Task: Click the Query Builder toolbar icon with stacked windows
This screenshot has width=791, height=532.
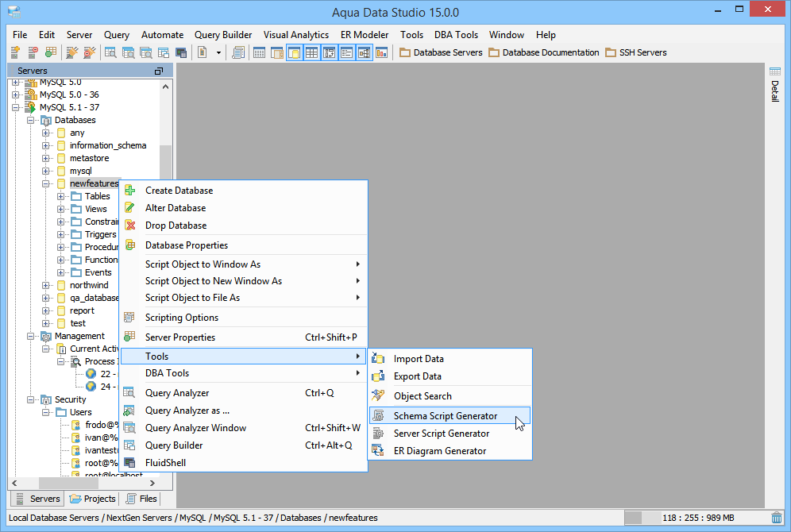Action: [x=164, y=52]
